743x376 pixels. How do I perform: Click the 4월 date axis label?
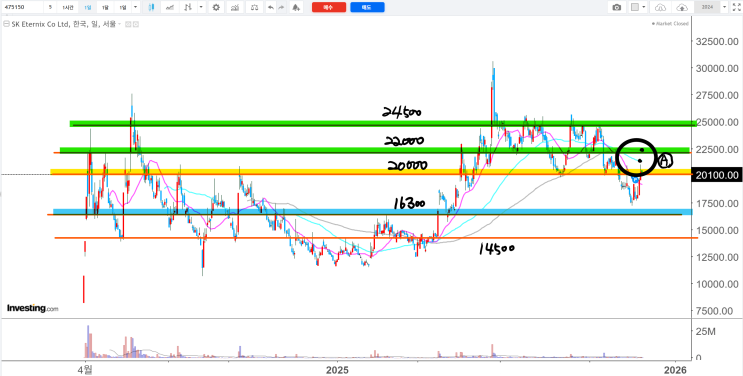pos(85,369)
